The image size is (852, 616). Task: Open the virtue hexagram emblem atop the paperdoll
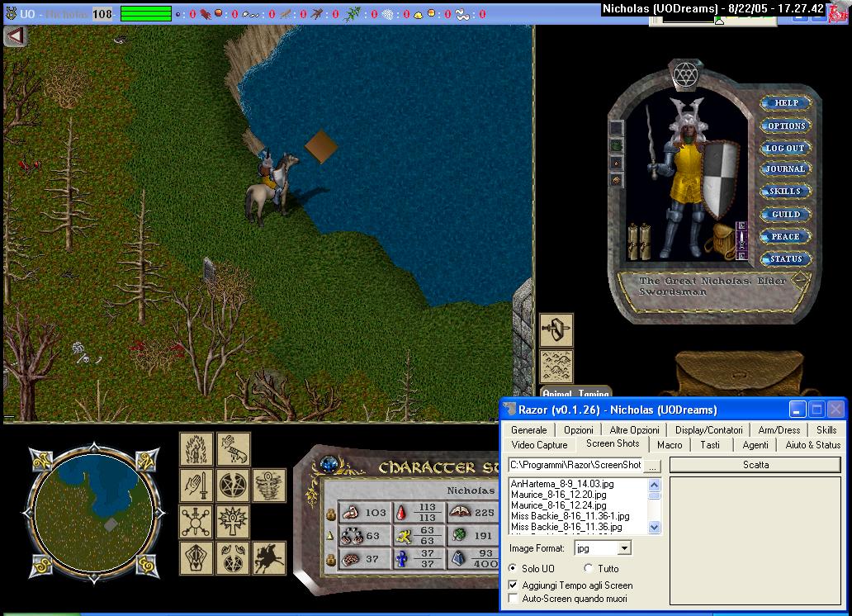(686, 74)
